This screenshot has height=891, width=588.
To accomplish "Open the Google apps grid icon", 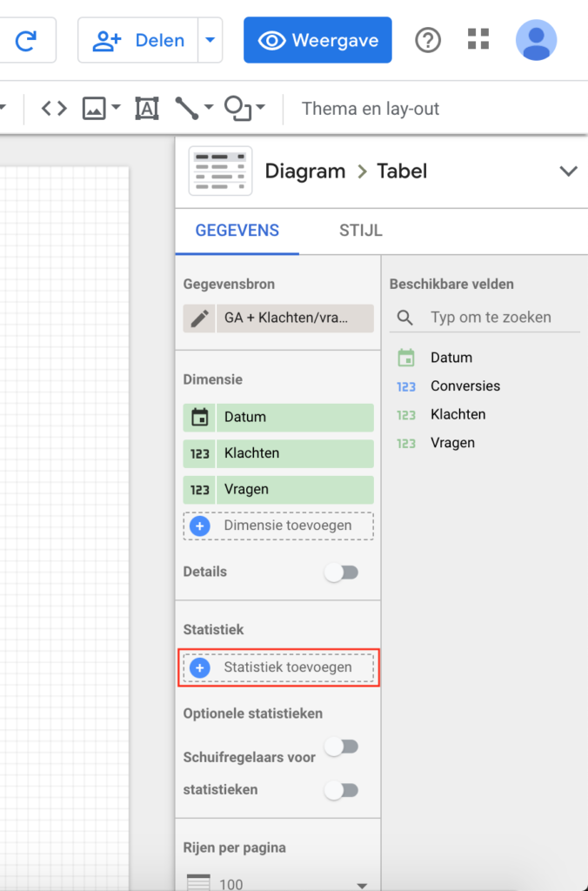I will (x=478, y=39).
